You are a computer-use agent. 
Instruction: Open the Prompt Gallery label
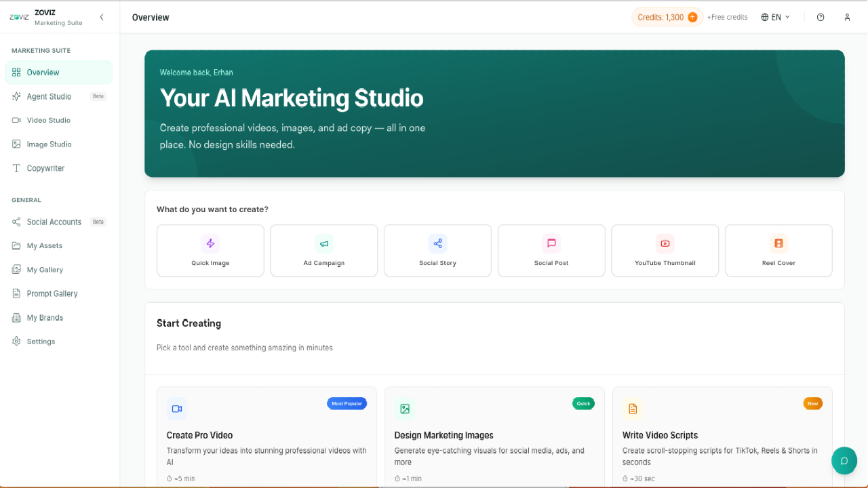pyautogui.click(x=52, y=293)
